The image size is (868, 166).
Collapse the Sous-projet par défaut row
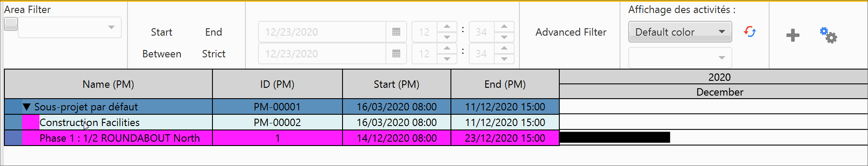click(27, 106)
